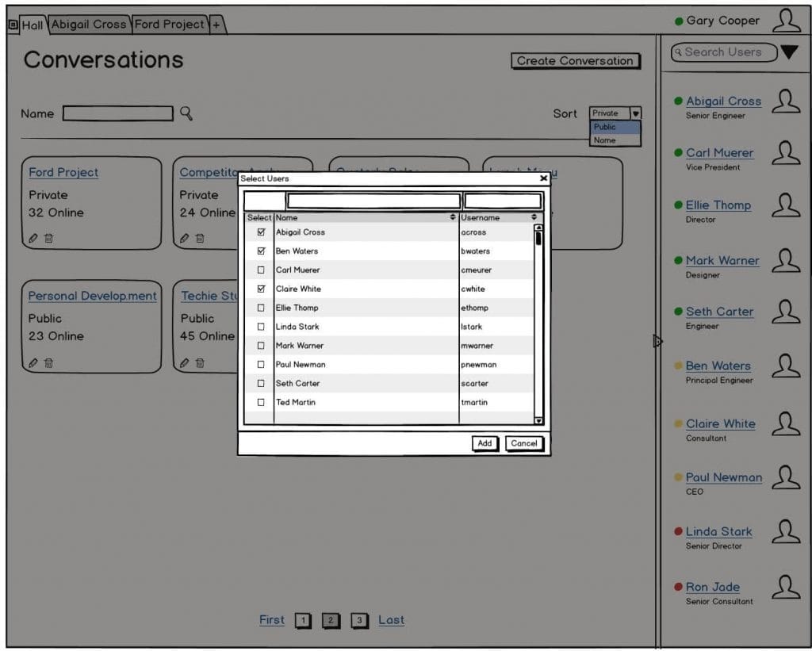This screenshot has width=812, height=651.
Task: Click the edit pencil on Personal Development card
Action: pyautogui.click(x=33, y=363)
